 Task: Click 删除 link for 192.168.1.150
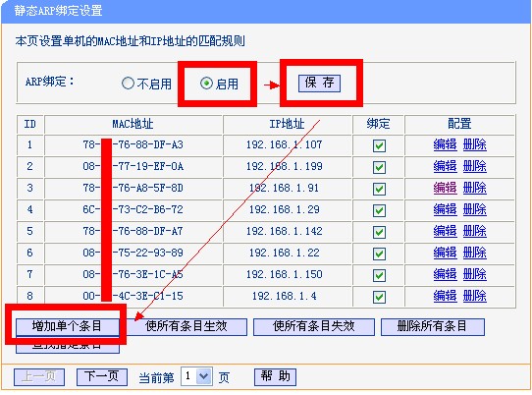click(475, 274)
